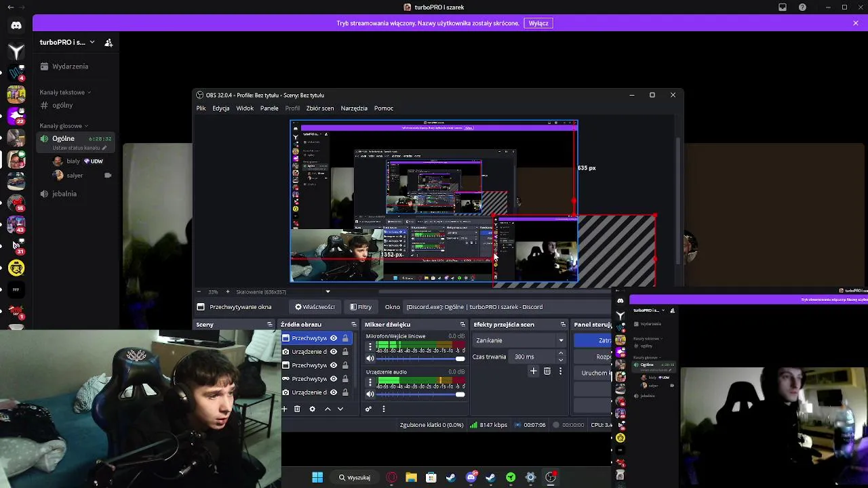Viewport: 868px width, 488px height.
Task: Decrease Czas trwania with down arrow
Action: pyautogui.click(x=560, y=360)
